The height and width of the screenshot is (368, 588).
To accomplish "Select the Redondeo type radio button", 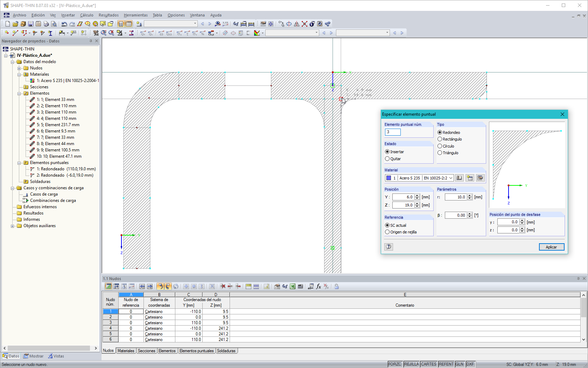I will (440, 132).
